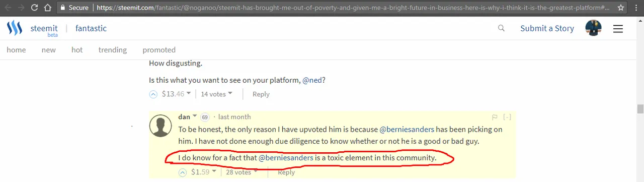The height and width of the screenshot is (182, 644).
Task: Expand the $13.46 payout dropdown
Action: [189, 93]
